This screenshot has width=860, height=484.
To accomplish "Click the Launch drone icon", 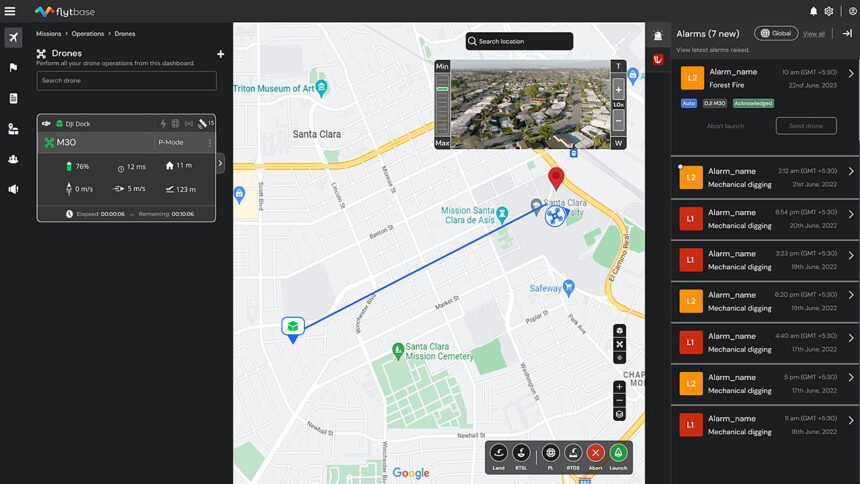I will coord(618,453).
